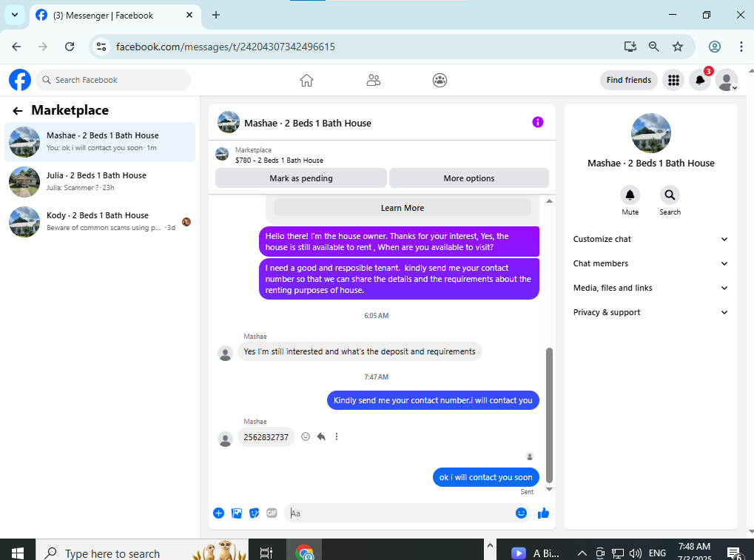Open Windows notification center
Viewport: 754px width, 560px height.
tap(734, 553)
